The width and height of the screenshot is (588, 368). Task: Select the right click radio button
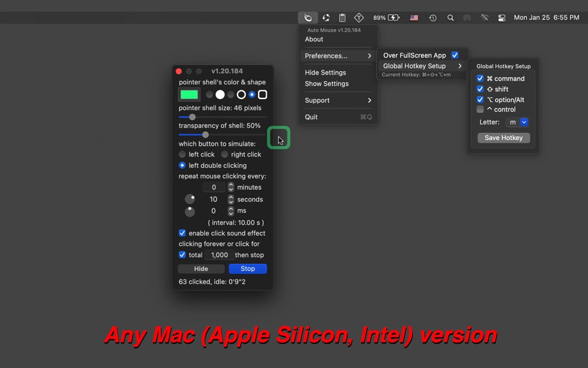coord(225,154)
